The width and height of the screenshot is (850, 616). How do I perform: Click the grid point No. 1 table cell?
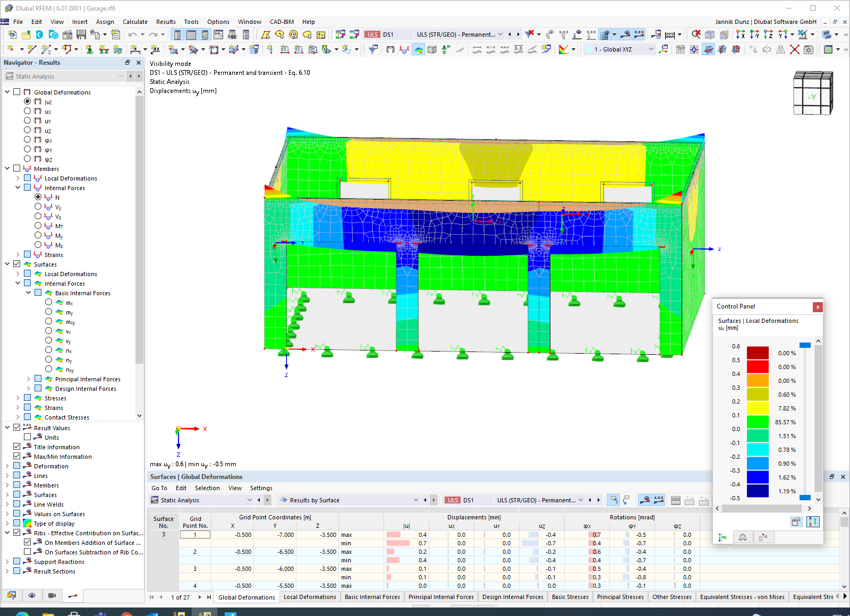195,535
